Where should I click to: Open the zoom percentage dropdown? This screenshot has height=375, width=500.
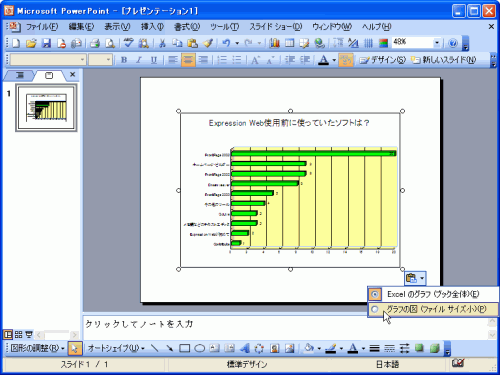[x=437, y=43]
